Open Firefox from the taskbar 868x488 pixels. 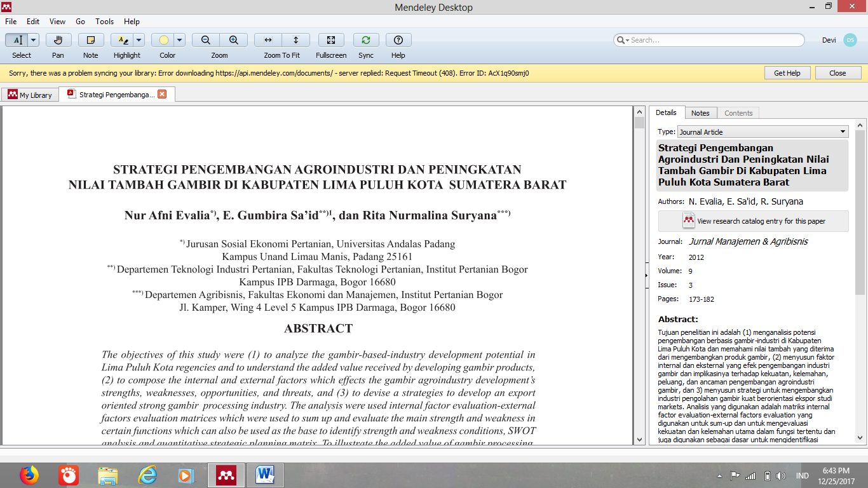pyautogui.click(x=29, y=475)
